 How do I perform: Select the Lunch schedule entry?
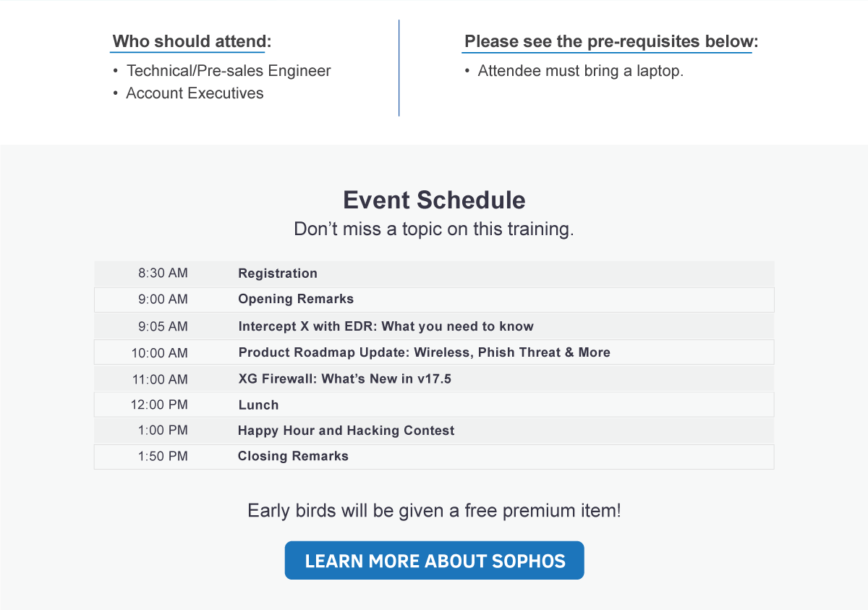[258, 405]
